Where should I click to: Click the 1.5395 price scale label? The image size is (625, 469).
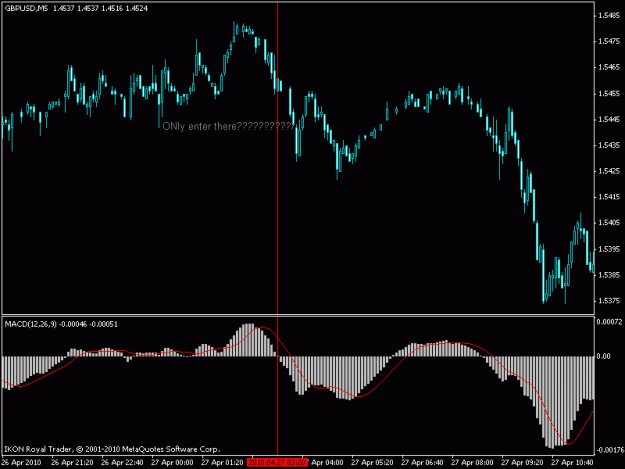pos(609,249)
